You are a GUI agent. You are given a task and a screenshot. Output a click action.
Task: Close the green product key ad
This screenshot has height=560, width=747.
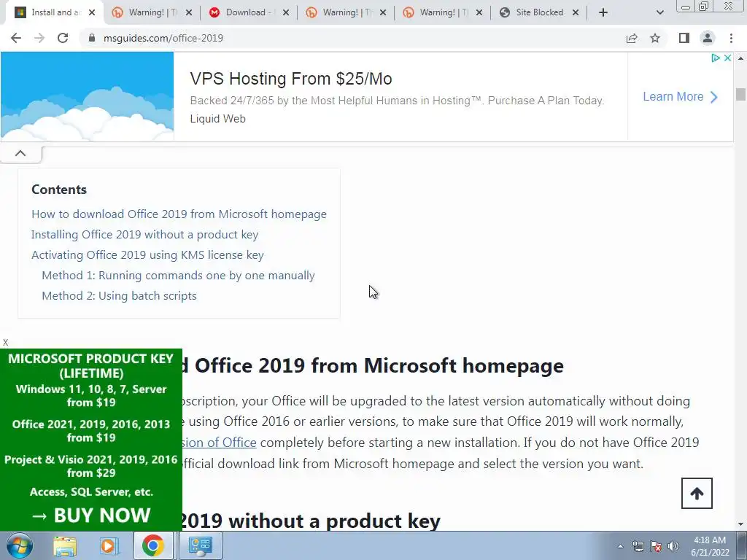coord(5,343)
